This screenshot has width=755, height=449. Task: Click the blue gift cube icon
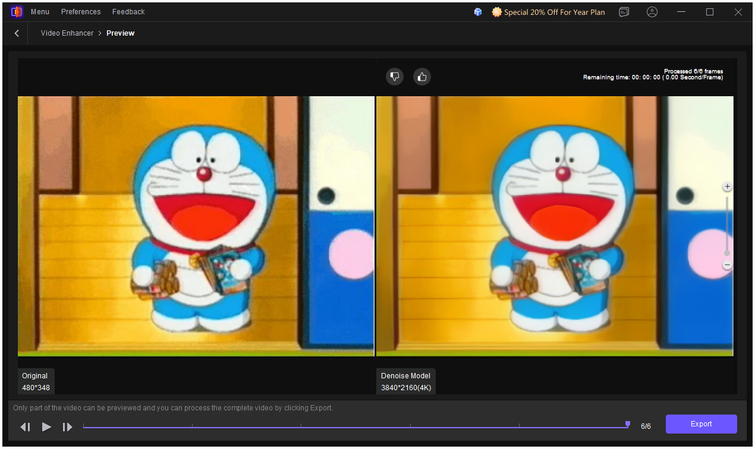point(478,12)
